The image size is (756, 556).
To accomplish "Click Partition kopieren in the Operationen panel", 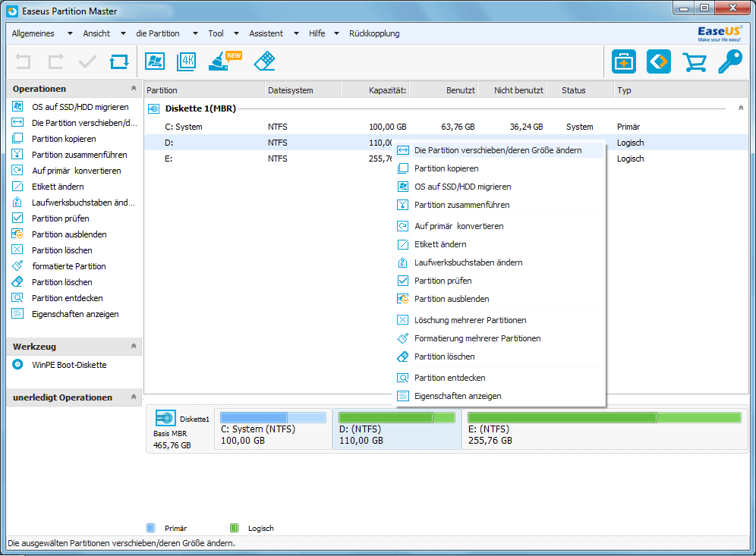I will pos(64,139).
